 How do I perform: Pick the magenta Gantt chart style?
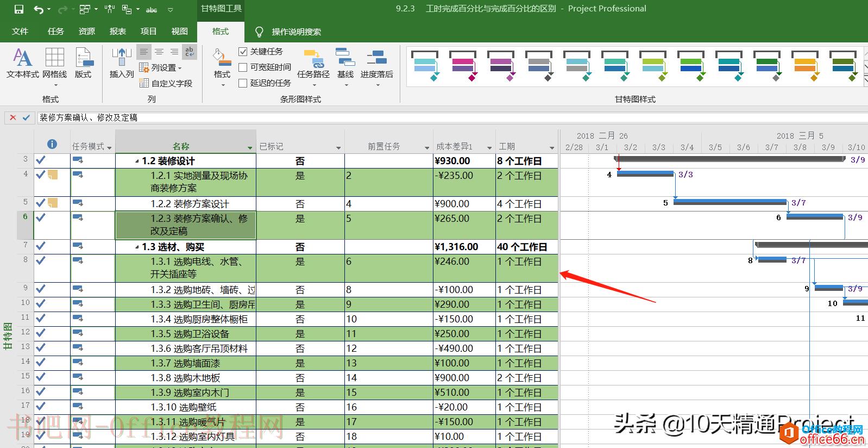pyautogui.click(x=463, y=66)
